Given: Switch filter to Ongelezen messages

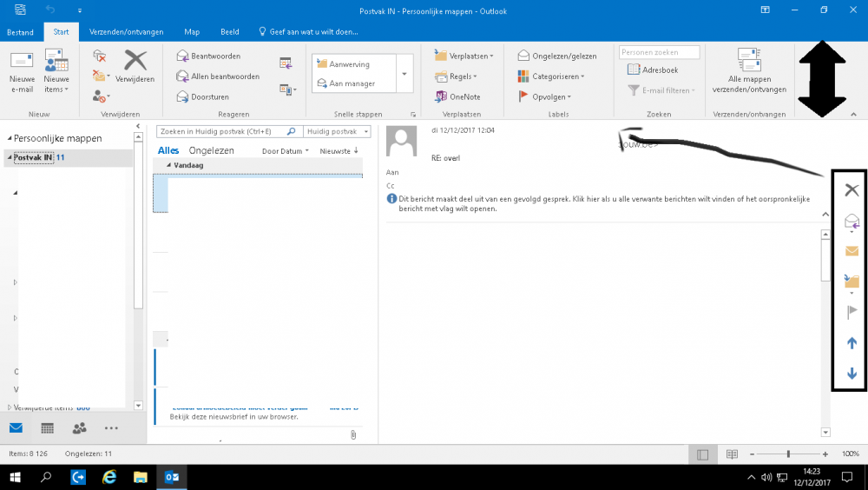Looking at the screenshot, I should tap(211, 150).
